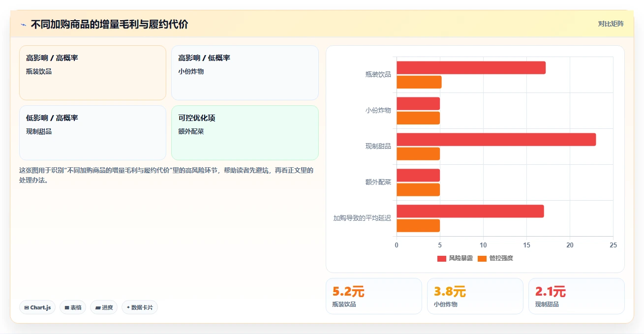Open the 高影响 / 高概率 quadrant card

(x=92, y=73)
